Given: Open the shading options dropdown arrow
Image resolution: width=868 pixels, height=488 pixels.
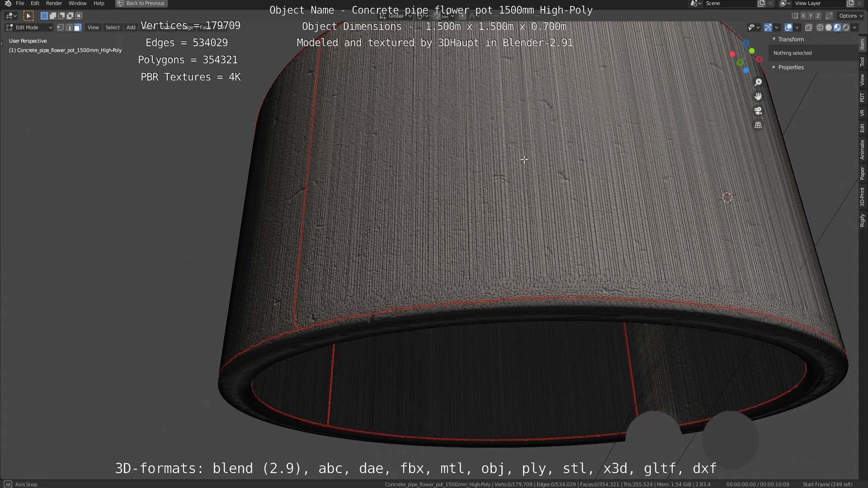Looking at the screenshot, I should (x=854, y=28).
